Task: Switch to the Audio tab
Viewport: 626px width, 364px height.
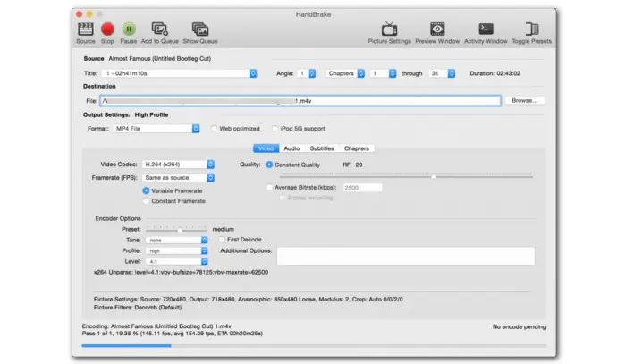Action: pos(292,148)
